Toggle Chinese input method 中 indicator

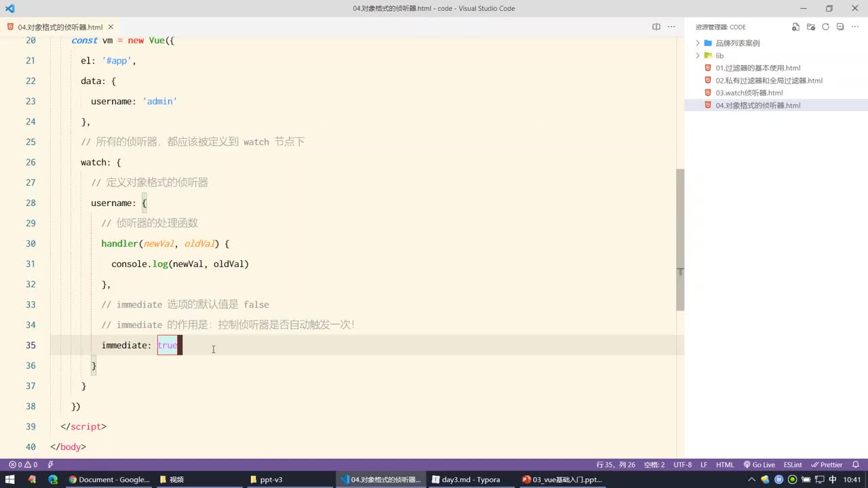pyautogui.click(x=833, y=479)
